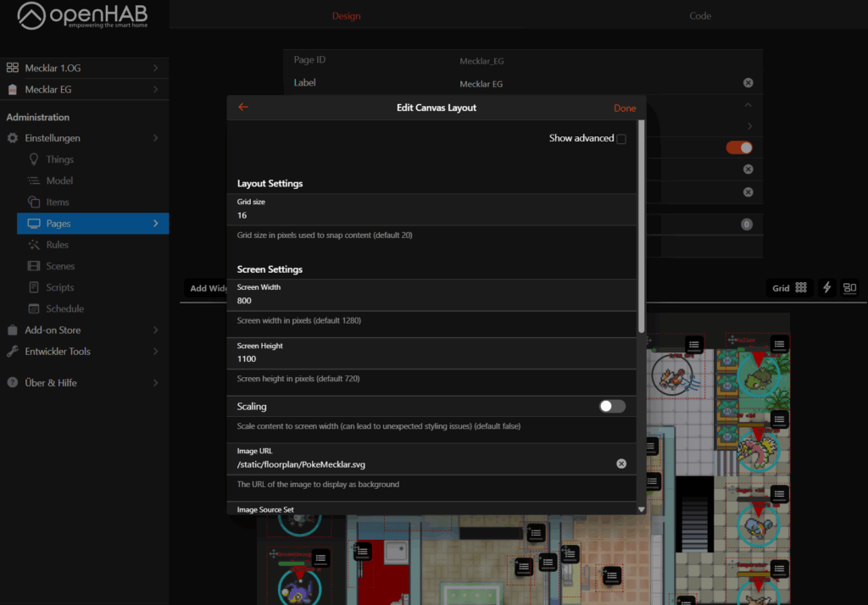Open the widget menu beside the Squirtle widget

pos(779,494)
